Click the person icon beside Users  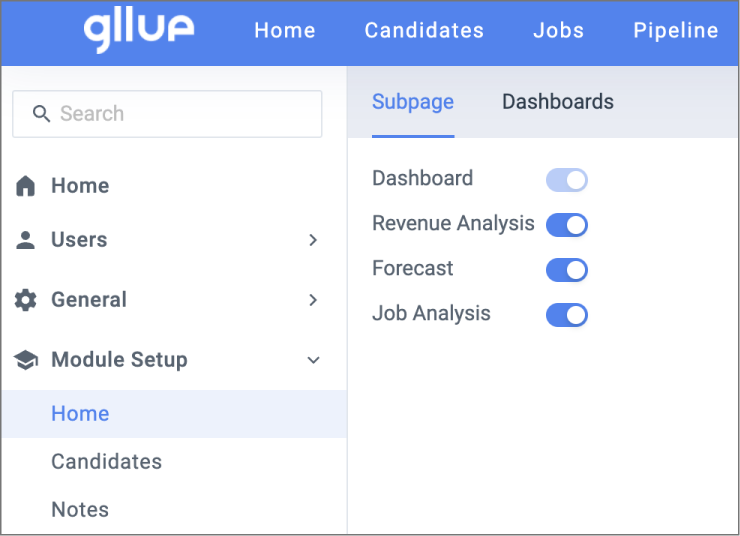click(x=25, y=240)
